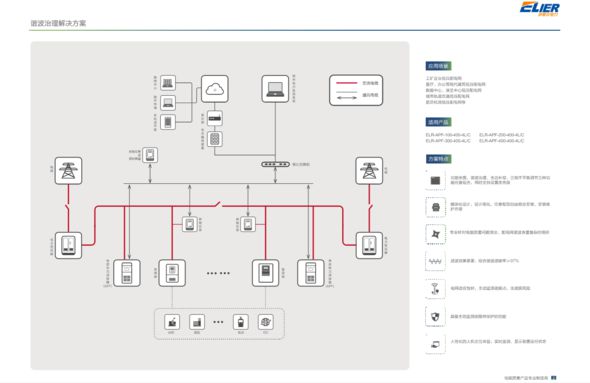Viewport: 590px width, 383px height.
Task: Click the first blue-green section header label
Action: 438,66
